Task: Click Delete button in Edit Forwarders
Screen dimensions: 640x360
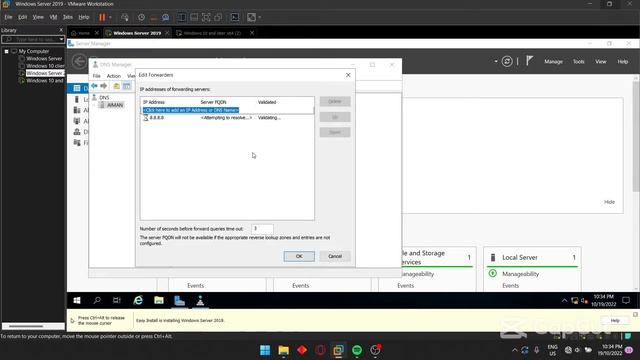Action: point(335,101)
